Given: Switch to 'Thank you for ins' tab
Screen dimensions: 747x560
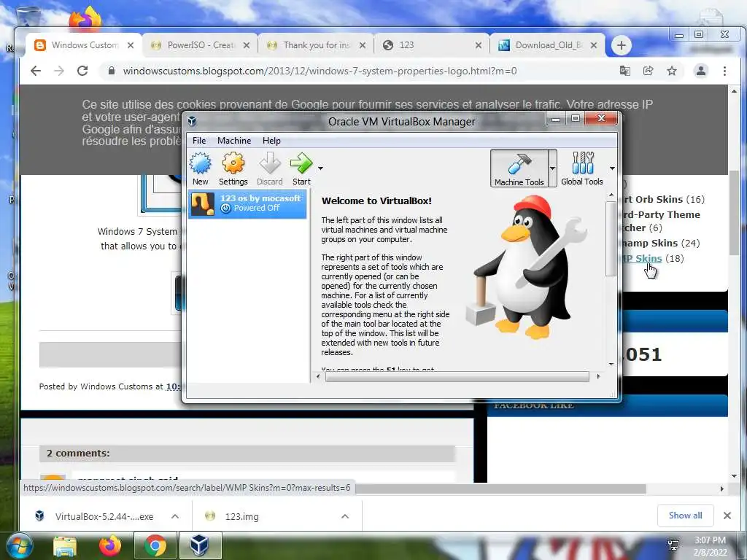Looking at the screenshot, I should [317, 45].
